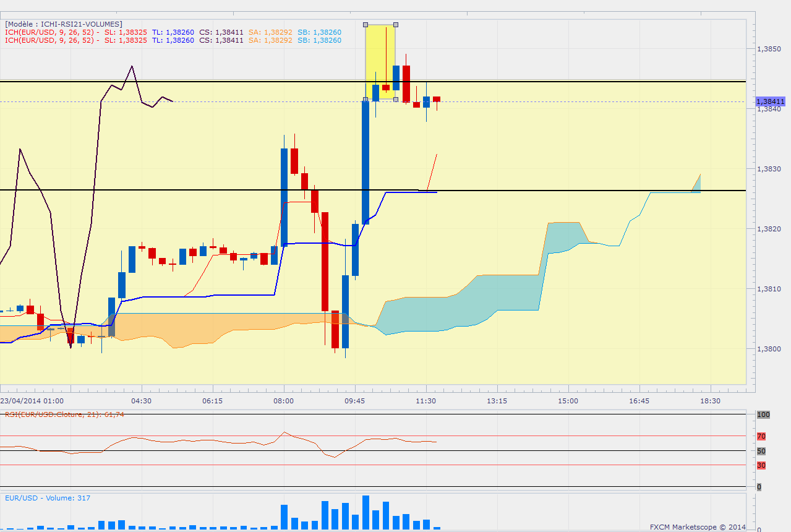Image resolution: width=791 pixels, height=532 pixels.
Task: Click the RSI midline level 50 label
Action: pos(761,451)
